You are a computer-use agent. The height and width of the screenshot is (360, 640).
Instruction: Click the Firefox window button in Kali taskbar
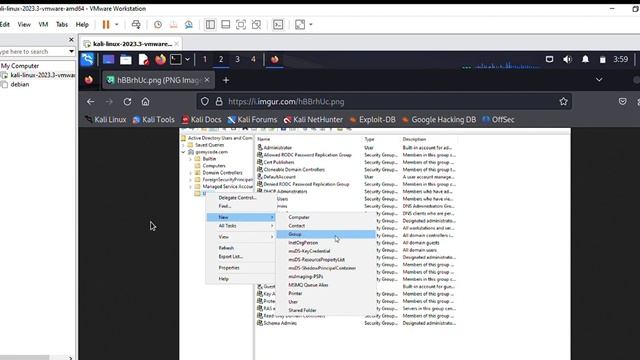coord(275,60)
